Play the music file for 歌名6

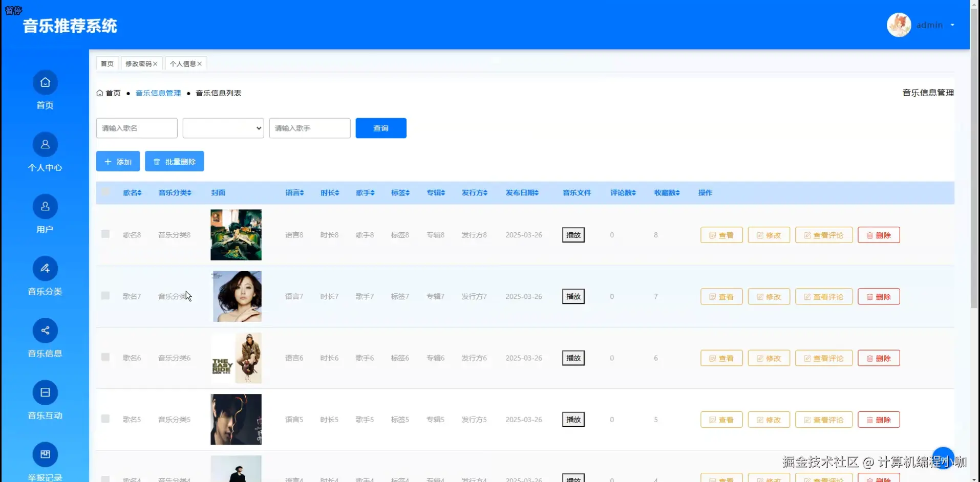[573, 358]
